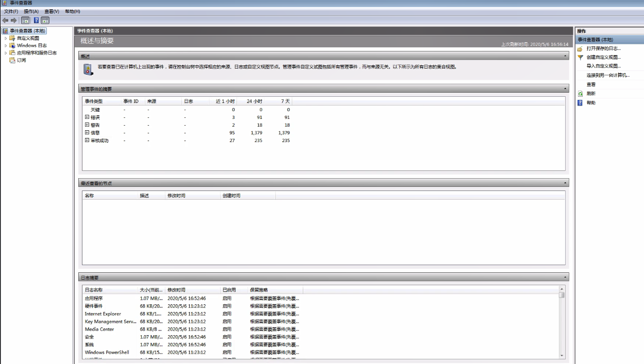Expand the Windows 日志 tree node arrow
This screenshot has width=644, height=364.
pyautogui.click(x=6, y=45)
